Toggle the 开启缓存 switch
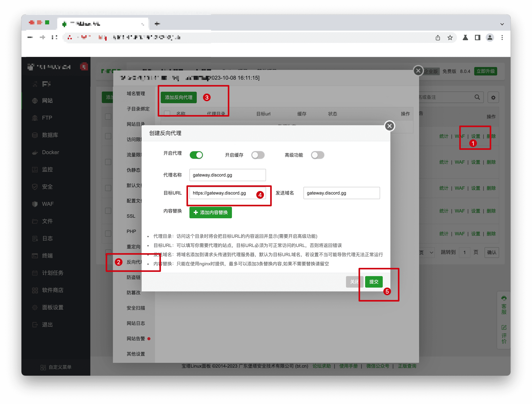532x404 pixels. click(258, 155)
